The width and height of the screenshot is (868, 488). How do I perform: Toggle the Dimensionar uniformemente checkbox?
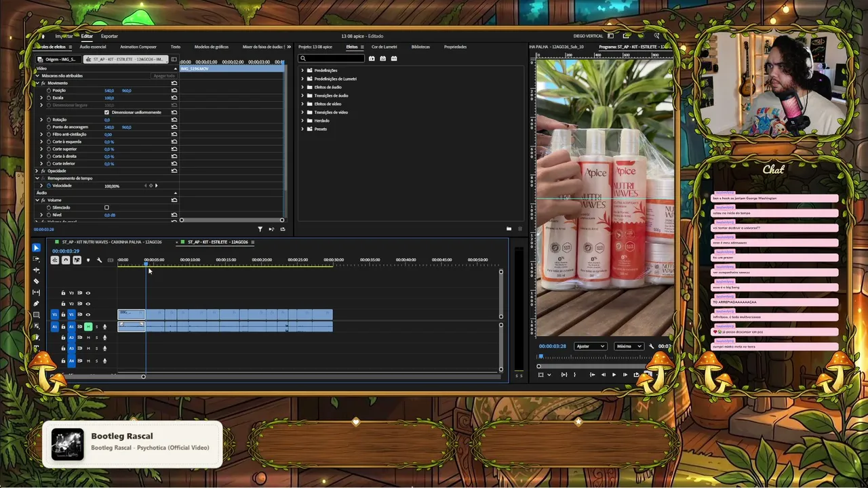(106, 113)
